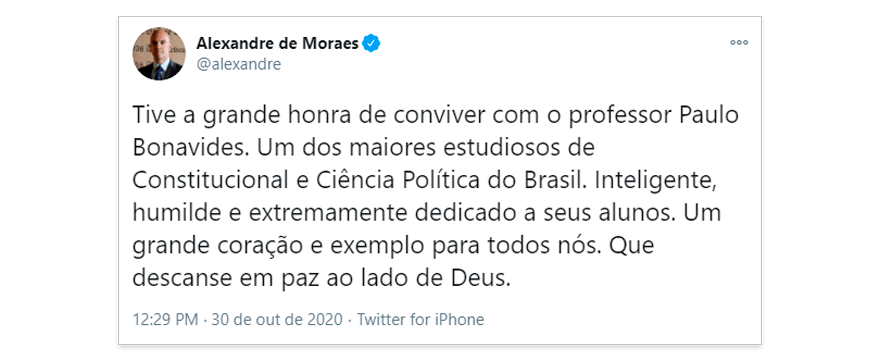Screen dimensions: 880x361
Task: Open the Twitter for iPhone source link
Action: pyautogui.click(x=420, y=319)
